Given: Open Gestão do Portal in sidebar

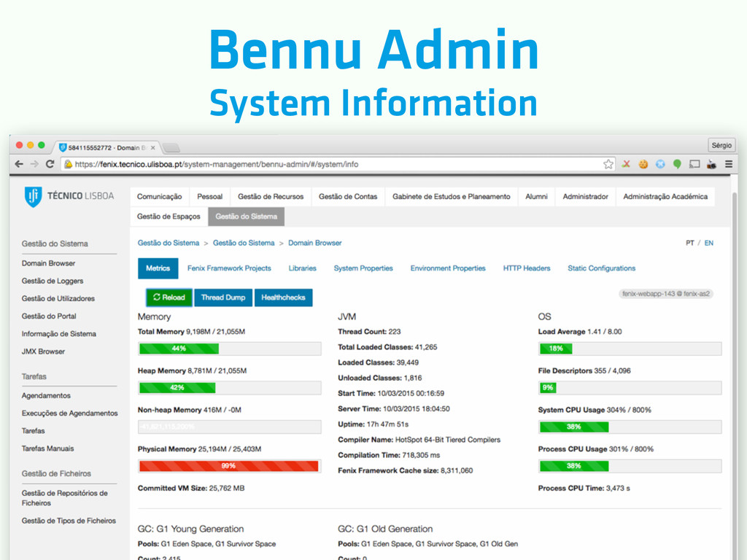Looking at the screenshot, I should (x=49, y=316).
